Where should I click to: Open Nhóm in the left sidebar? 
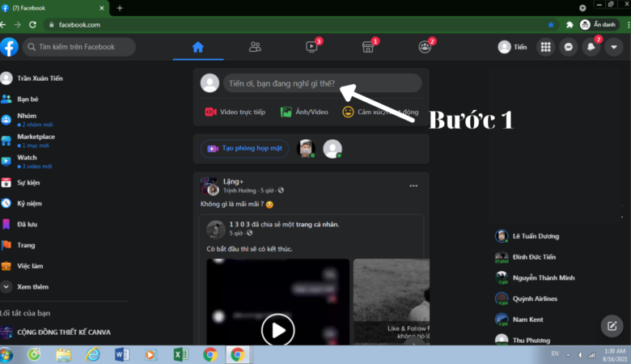point(27,120)
